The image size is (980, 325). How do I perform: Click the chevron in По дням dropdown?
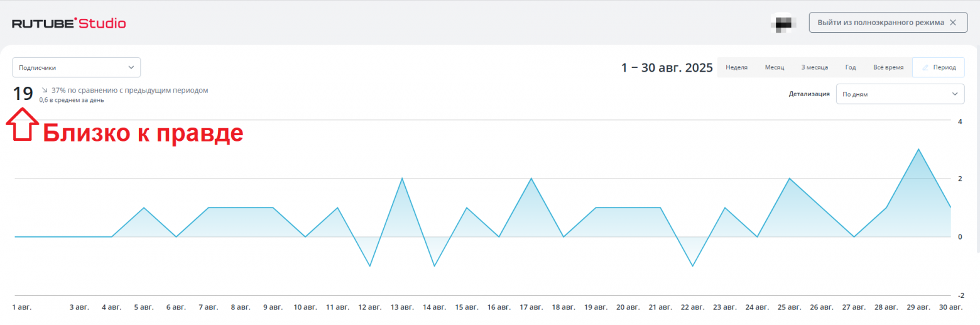point(954,94)
